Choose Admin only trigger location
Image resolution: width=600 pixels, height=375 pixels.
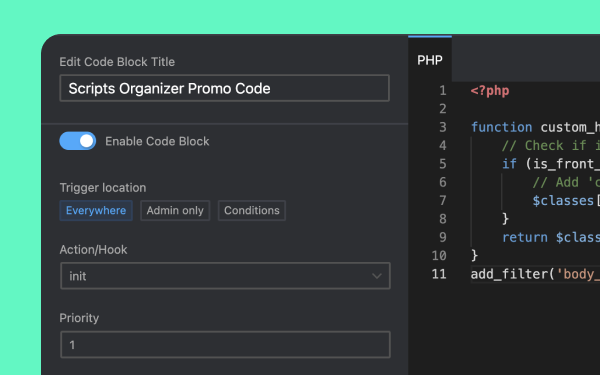(x=175, y=210)
